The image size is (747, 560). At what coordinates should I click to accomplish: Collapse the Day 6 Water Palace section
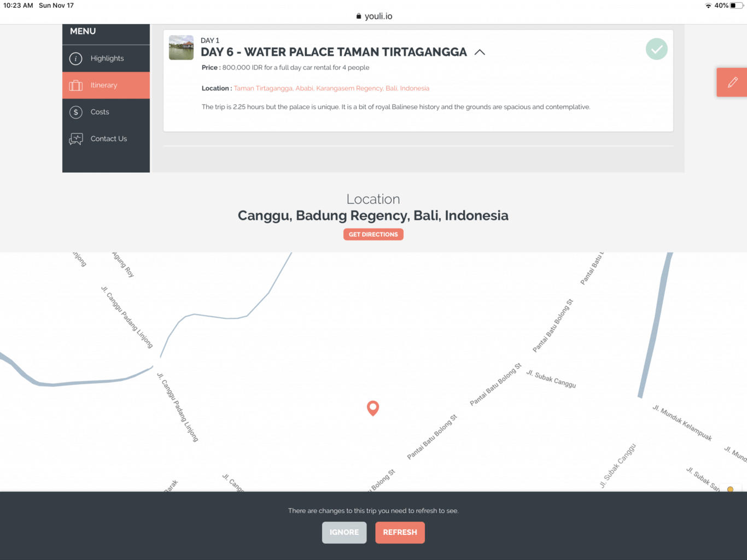coord(480,52)
